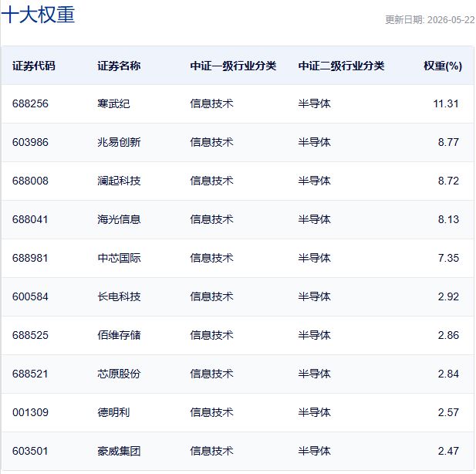
Task: Click the 十大权重 heading
Action: [38, 14]
